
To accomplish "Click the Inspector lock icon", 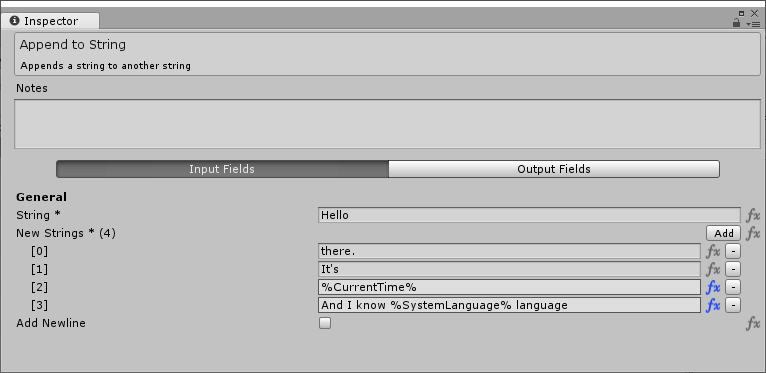I will 737,22.
